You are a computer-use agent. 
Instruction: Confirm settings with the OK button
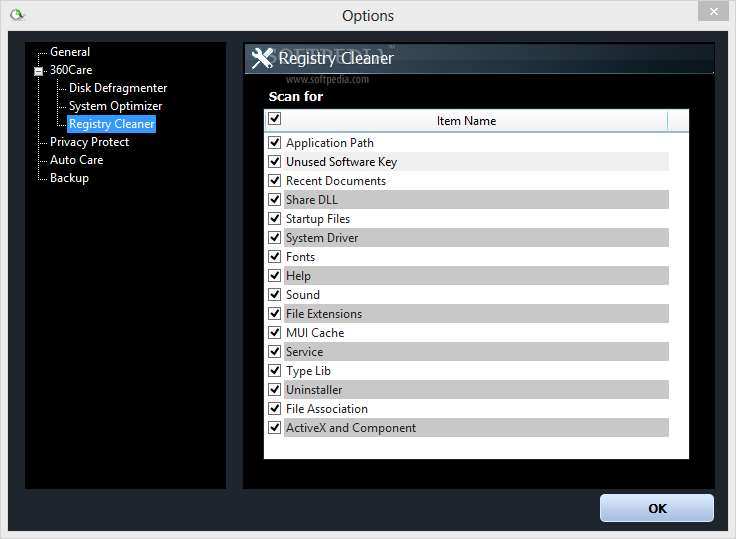(x=657, y=508)
